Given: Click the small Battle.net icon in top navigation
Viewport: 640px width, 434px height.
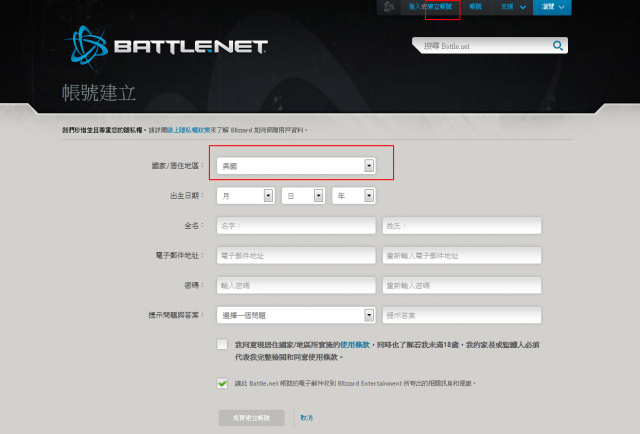Looking at the screenshot, I should pos(389,7).
